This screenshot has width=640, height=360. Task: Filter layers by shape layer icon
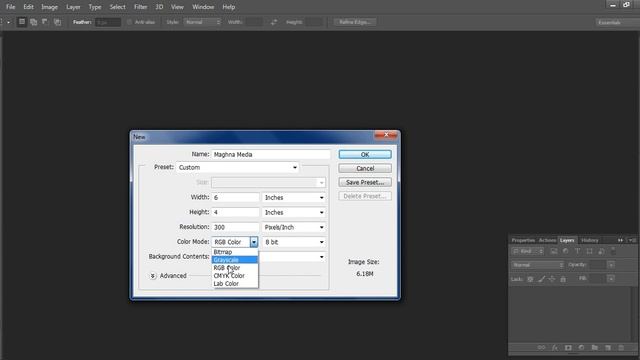589,251
